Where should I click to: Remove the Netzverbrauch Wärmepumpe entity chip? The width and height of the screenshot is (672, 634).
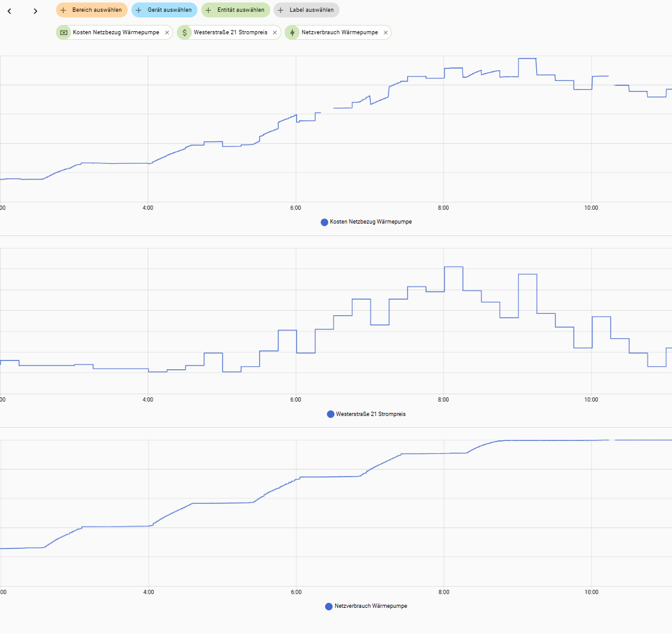click(x=386, y=32)
